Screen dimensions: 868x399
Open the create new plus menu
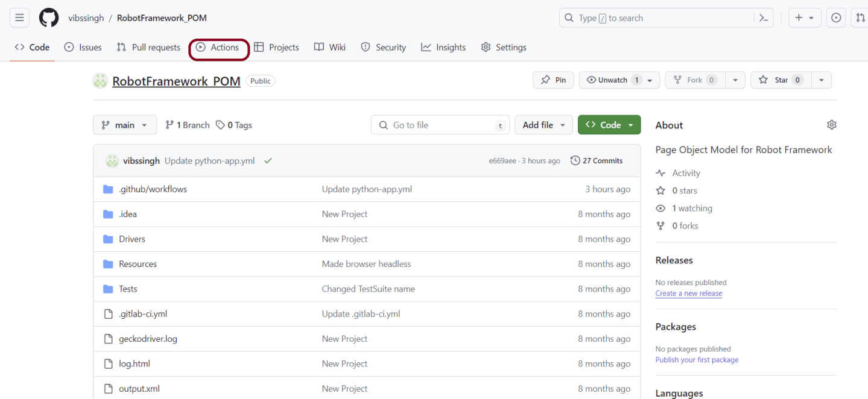tap(805, 18)
